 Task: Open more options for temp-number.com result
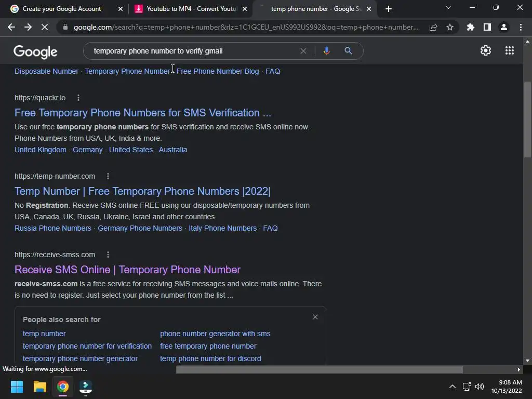108,176
